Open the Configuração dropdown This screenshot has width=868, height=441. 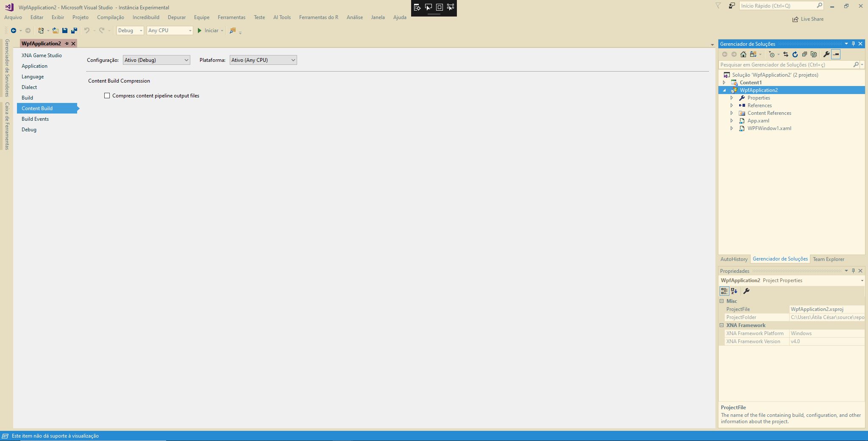point(186,60)
